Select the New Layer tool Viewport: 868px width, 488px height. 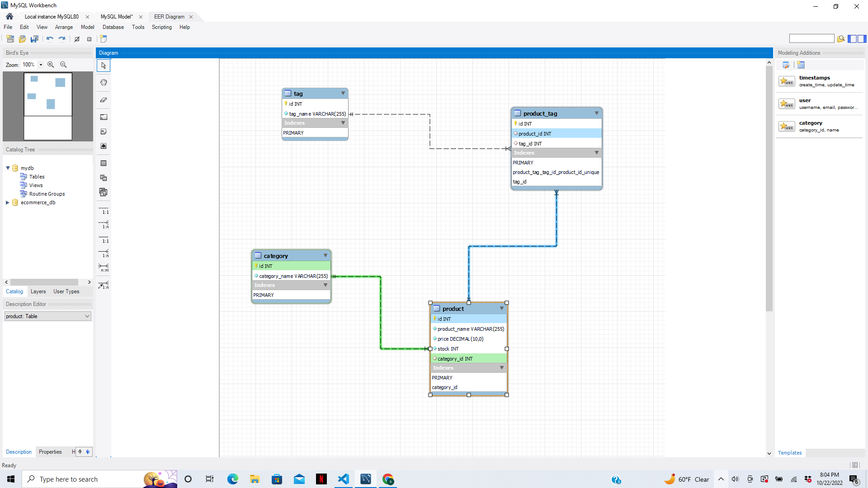coord(104,117)
